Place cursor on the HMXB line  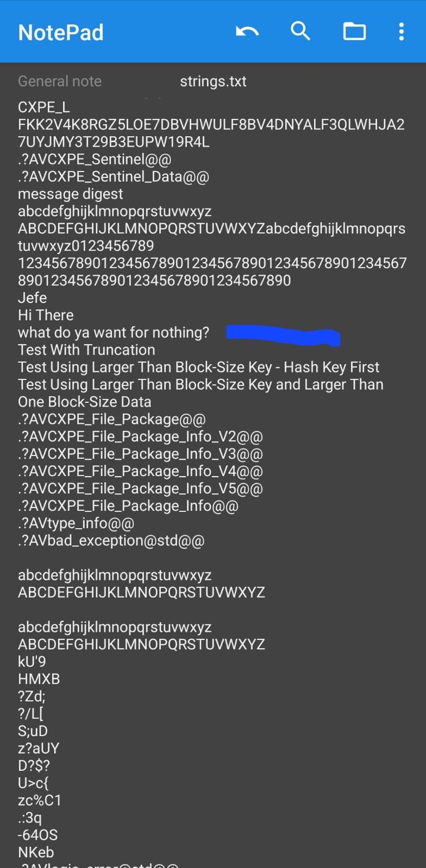(x=39, y=679)
